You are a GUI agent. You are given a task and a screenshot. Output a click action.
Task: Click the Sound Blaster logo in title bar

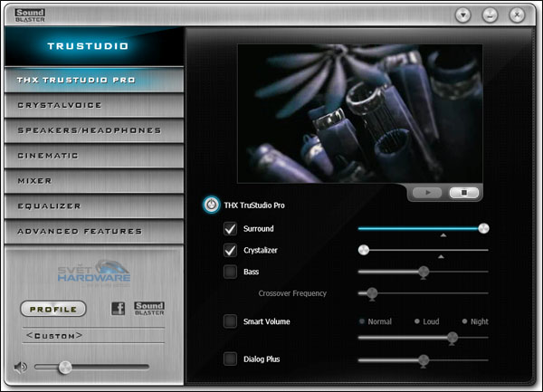coord(30,15)
